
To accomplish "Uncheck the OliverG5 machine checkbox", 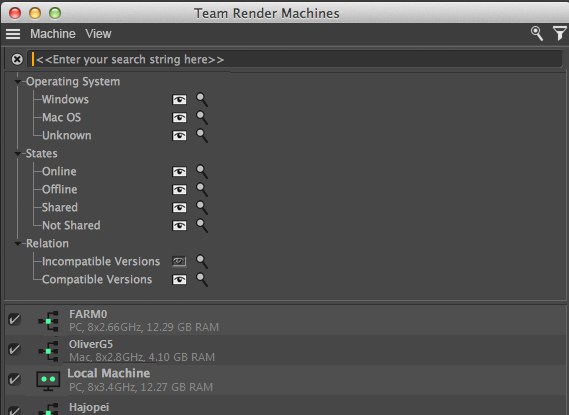I will (x=14, y=350).
